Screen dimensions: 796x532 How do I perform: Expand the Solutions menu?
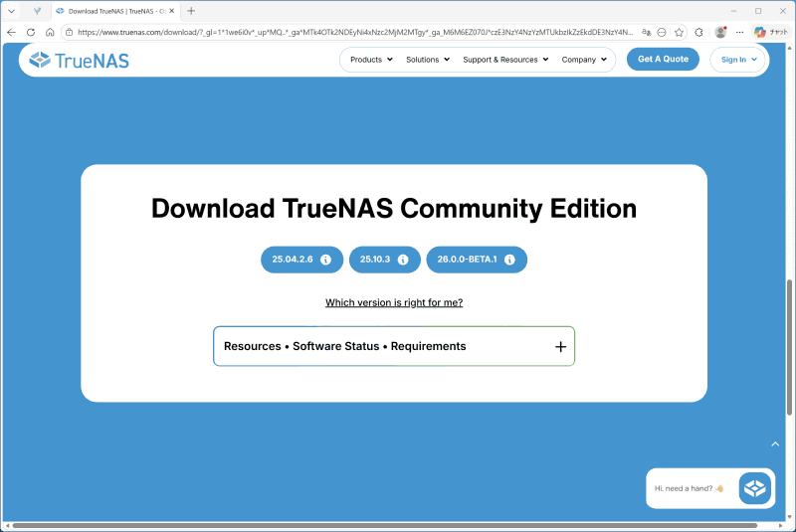pos(428,60)
